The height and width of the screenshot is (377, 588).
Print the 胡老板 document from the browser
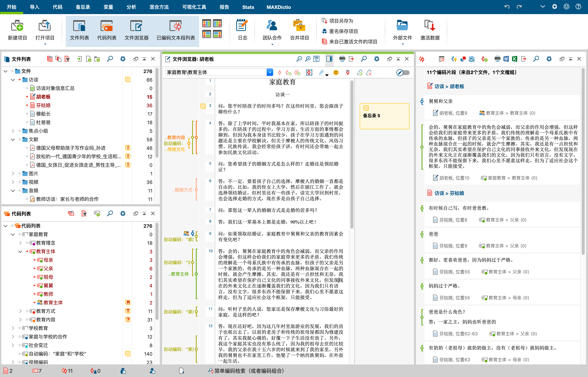click(342, 59)
